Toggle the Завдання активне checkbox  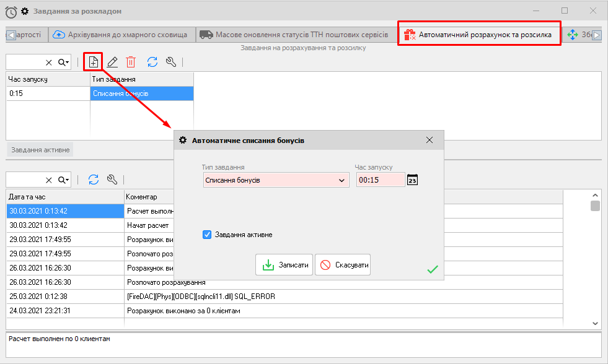(x=208, y=235)
